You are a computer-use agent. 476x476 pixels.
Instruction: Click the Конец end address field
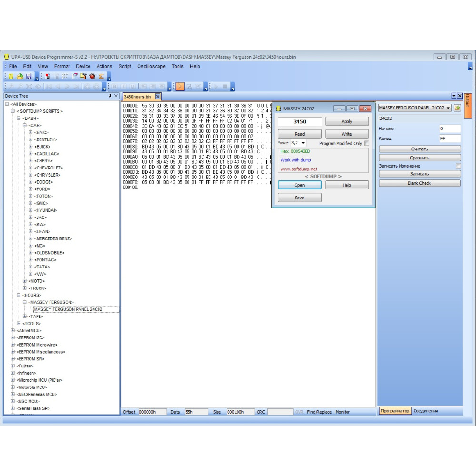(450, 138)
